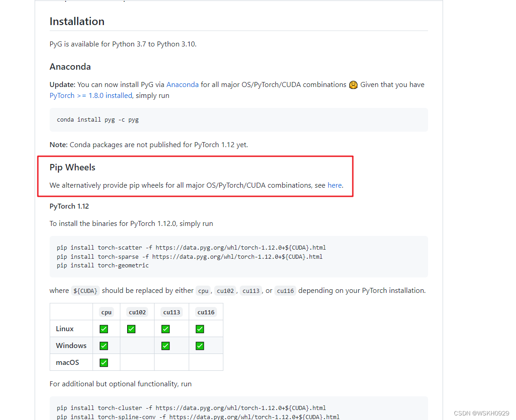Click the macOS cpu checkmark icon
Screen dimensions: 516x420
pyautogui.click(x=104, y=363)
